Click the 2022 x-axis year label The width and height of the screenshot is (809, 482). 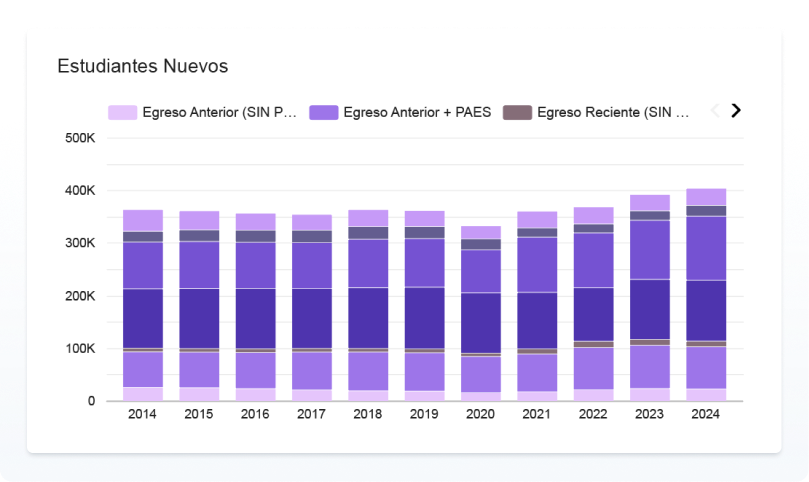[x=593, y=415]
